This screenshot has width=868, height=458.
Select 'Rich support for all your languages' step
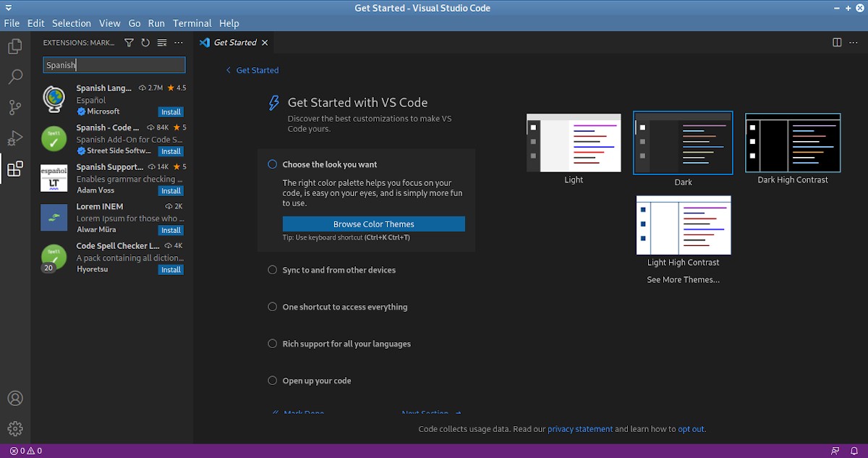tap(346, 344)
